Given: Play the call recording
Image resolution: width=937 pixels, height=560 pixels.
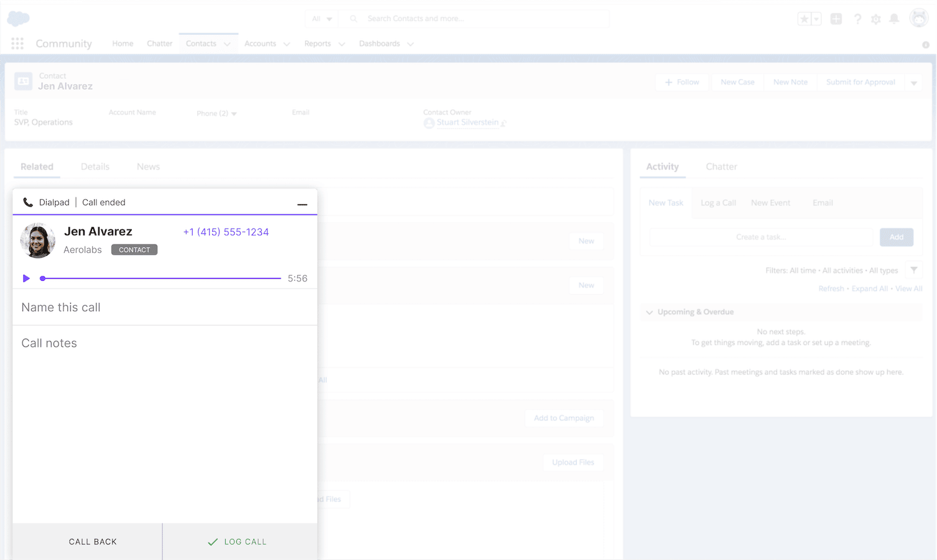Looking at the screenshot, I should pos(26,278).
